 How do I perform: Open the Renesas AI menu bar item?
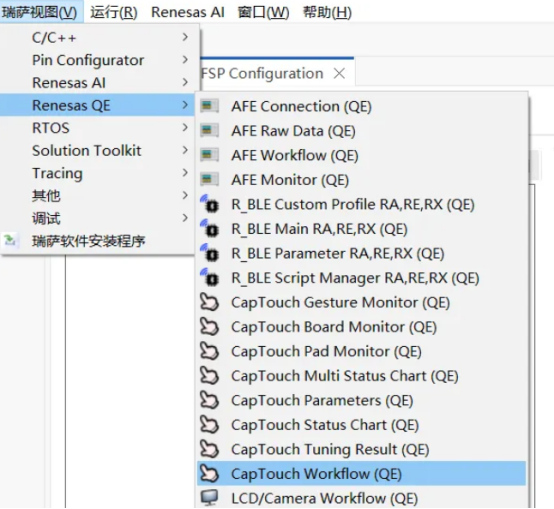click(x=188, y=12)
